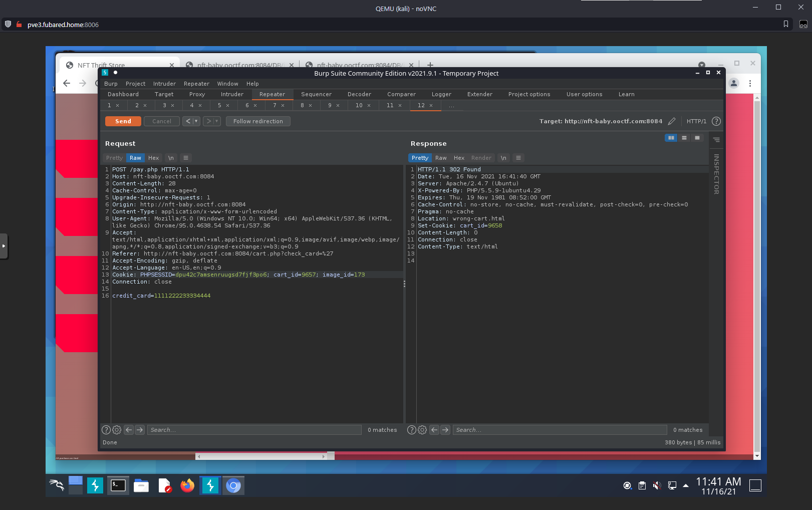Switch to Decoder tab
Viewport: 812px width, 510px height.
(x=359, y=94)
